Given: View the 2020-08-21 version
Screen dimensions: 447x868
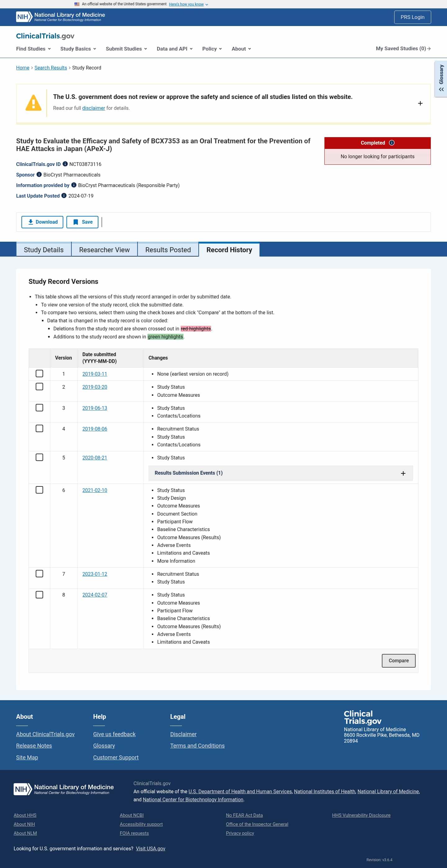Looking at the screenshot, I should pyautogui.click(x=95, y=458).
